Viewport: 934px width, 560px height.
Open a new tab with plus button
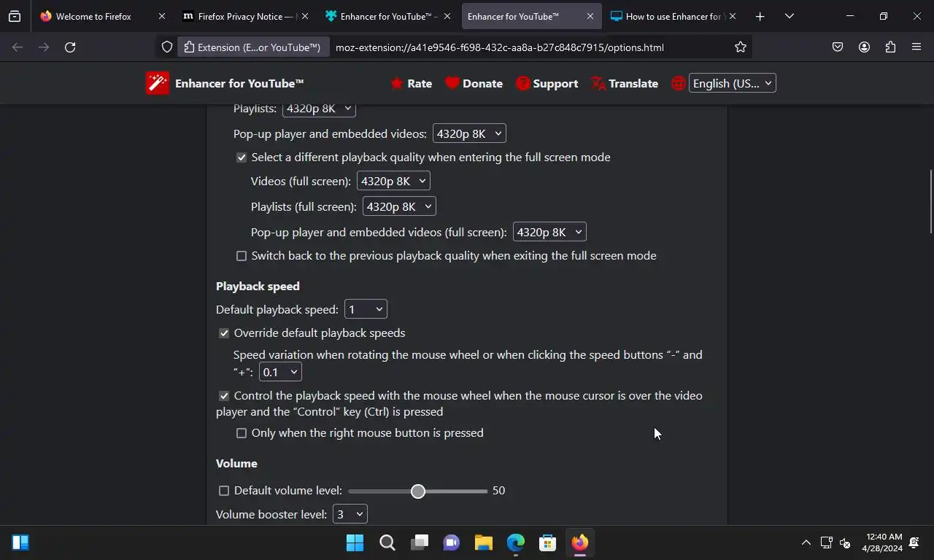(x=760, y=16)
